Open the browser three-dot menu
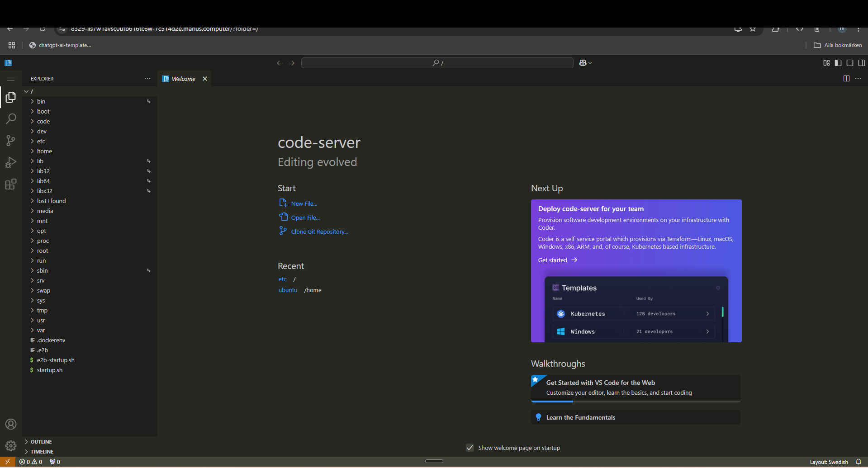 coord(858,29)
